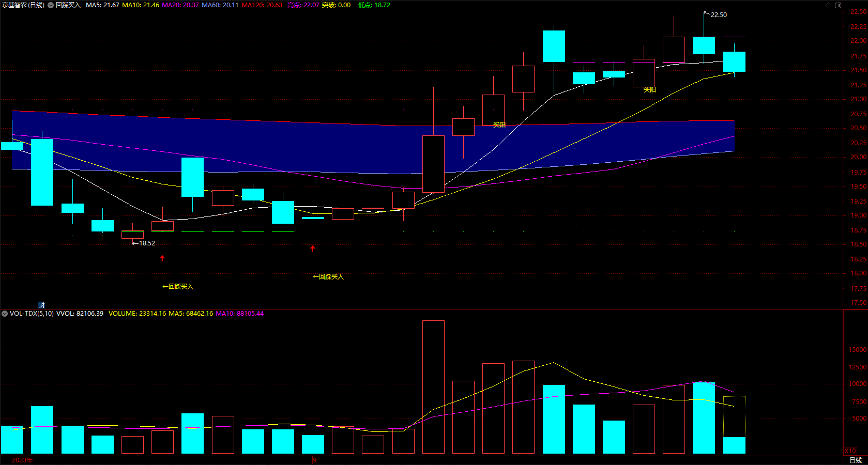Expand the VOL-TDX indicator dropdown circle
The width and height of the screenshot is (868, 465).
[5, 314]
